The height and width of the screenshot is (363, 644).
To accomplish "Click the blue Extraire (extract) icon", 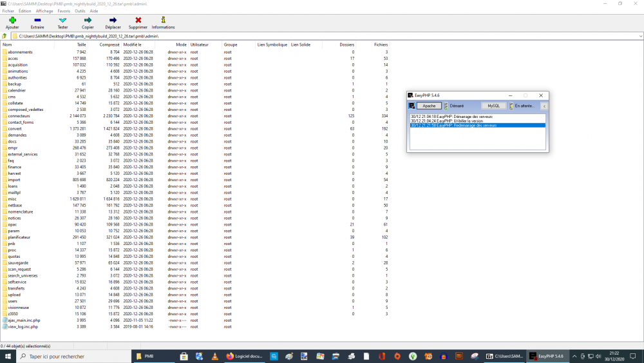I will (x=37, y=21).
